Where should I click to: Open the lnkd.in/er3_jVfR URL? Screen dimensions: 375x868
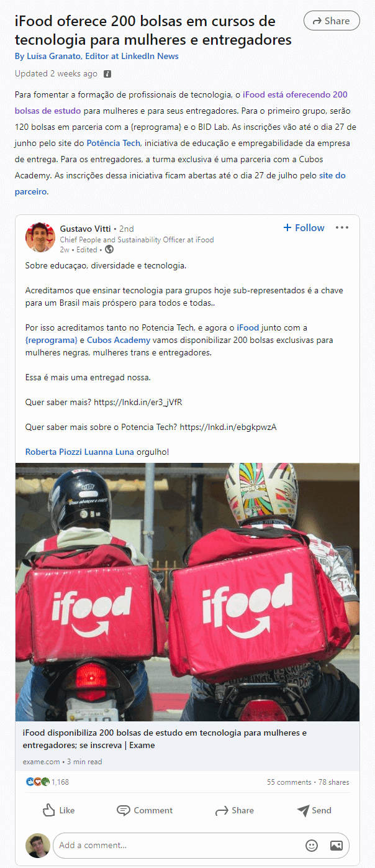(x=138, y=402)
